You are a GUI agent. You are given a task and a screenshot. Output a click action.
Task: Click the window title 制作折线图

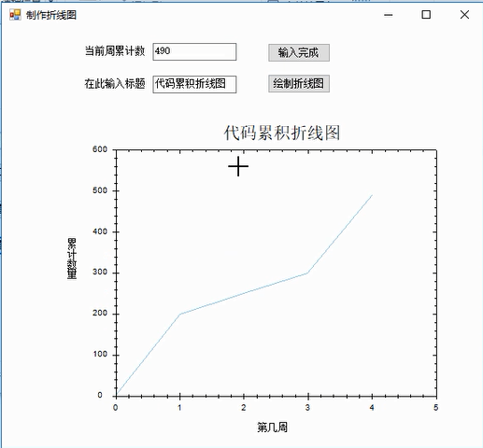coord(51,15)
